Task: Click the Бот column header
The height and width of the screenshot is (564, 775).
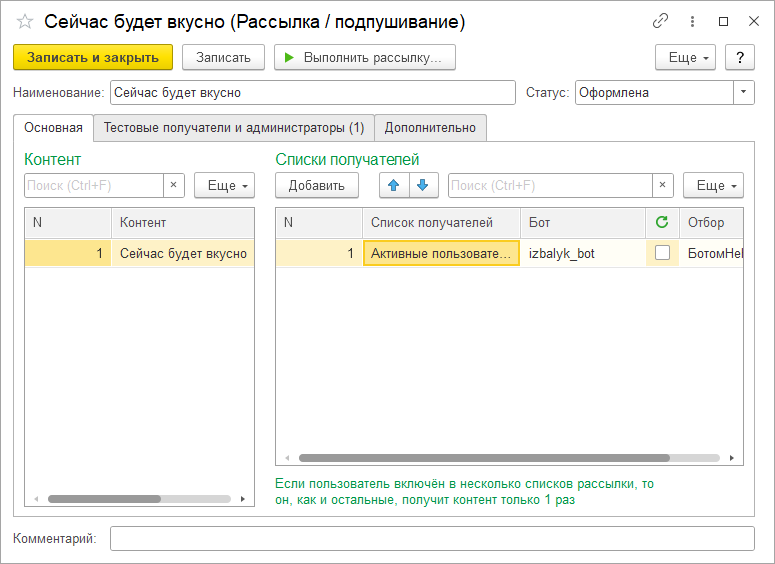Action: (x=583, y=222)
